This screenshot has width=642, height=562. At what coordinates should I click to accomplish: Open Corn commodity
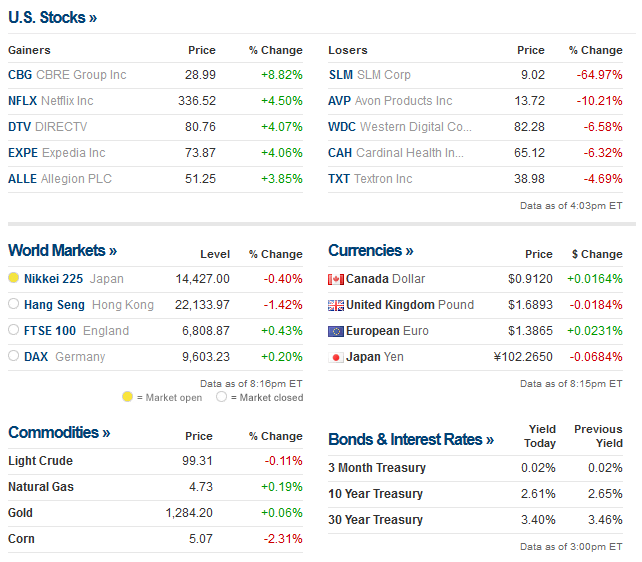tap(21, 539)
